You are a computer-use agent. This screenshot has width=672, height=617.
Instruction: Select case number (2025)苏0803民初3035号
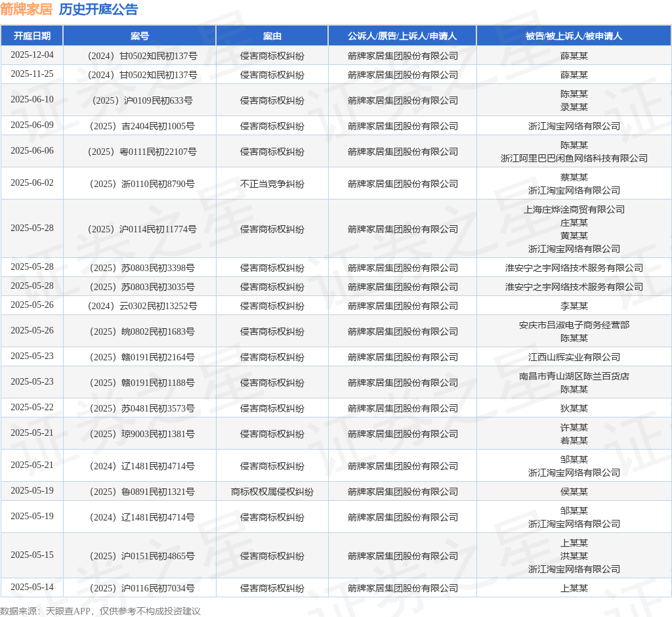click(142, 287)
